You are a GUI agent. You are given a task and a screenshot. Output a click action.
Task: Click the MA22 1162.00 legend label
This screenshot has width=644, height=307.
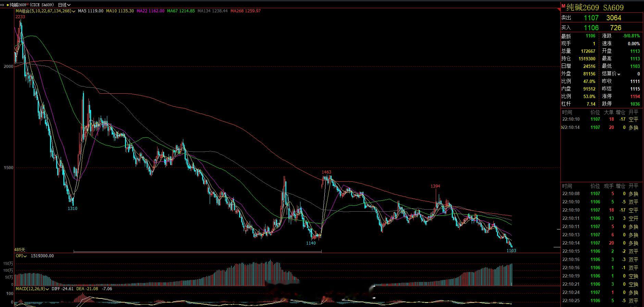point(150,11)
